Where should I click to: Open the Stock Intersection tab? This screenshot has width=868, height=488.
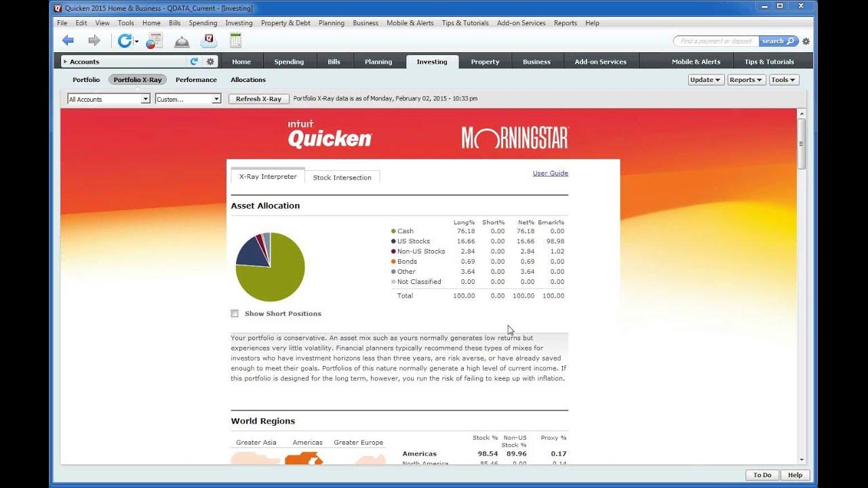pos(342,178)
